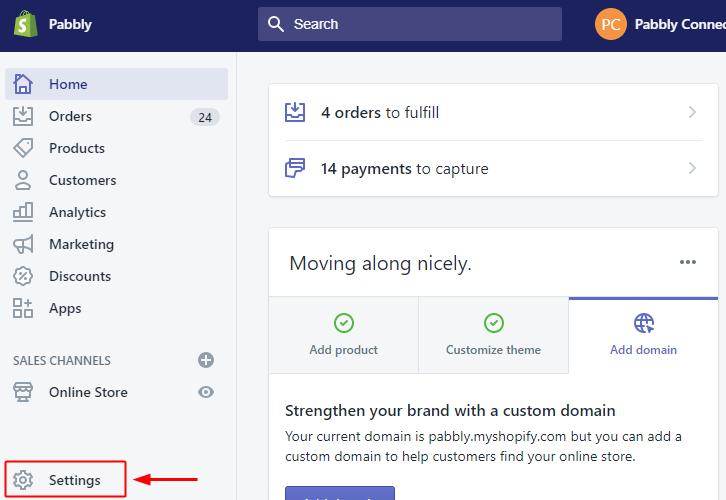726x500 pixels.
Task: Open the Pabbly Connect account menu
Action: pos(660,24)
